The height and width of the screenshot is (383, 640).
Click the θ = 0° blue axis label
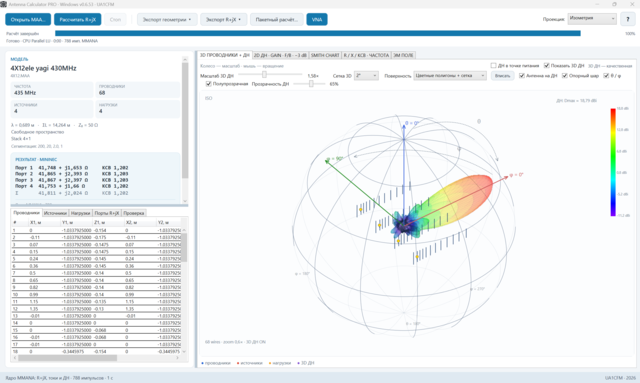coord(412,123)
